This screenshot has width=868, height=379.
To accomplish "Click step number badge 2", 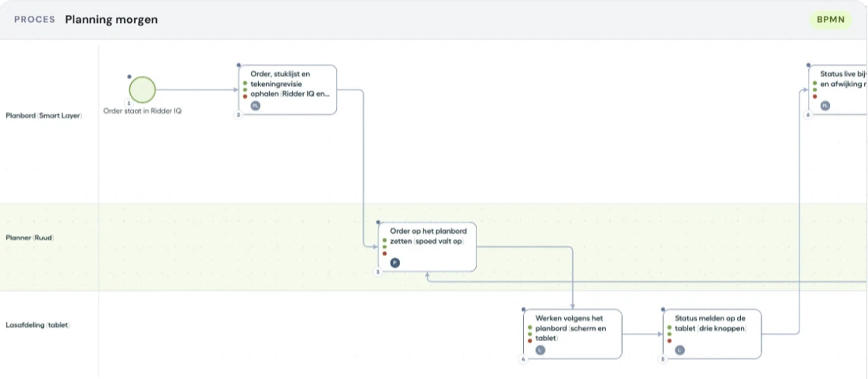I will [238, 115].
